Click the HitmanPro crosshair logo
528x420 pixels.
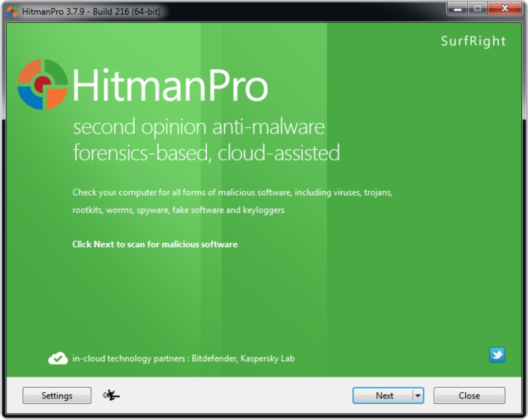(x=43, y=84)
